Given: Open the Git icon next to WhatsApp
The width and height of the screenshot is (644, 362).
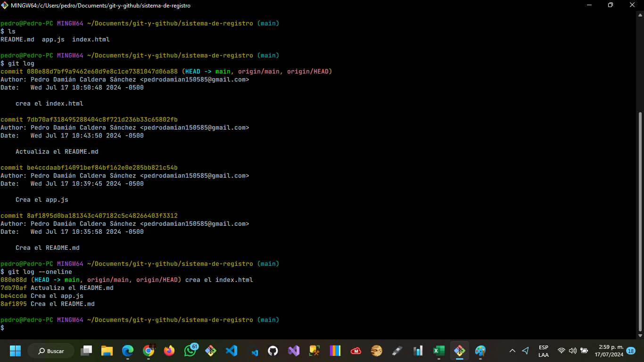Looking at the screenshot, I should coord(211,351).
